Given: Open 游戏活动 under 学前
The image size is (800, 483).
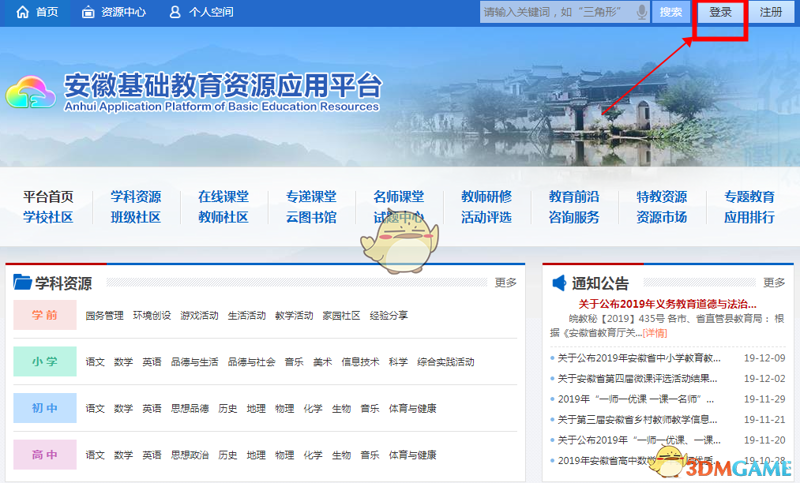Looking at the screenshot, I should 199,316.
